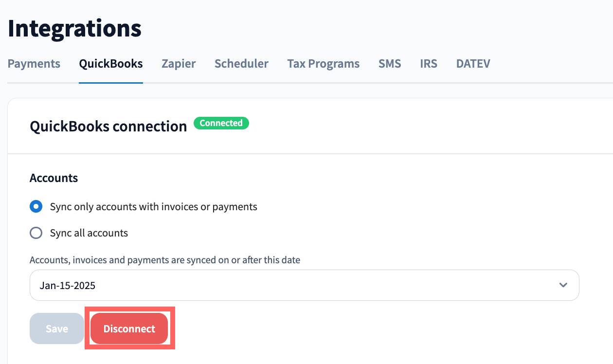The height and width of the screenshot is (364, 613).
Task: Expand the sync date chevron arrow
Action: pos(563,285)
